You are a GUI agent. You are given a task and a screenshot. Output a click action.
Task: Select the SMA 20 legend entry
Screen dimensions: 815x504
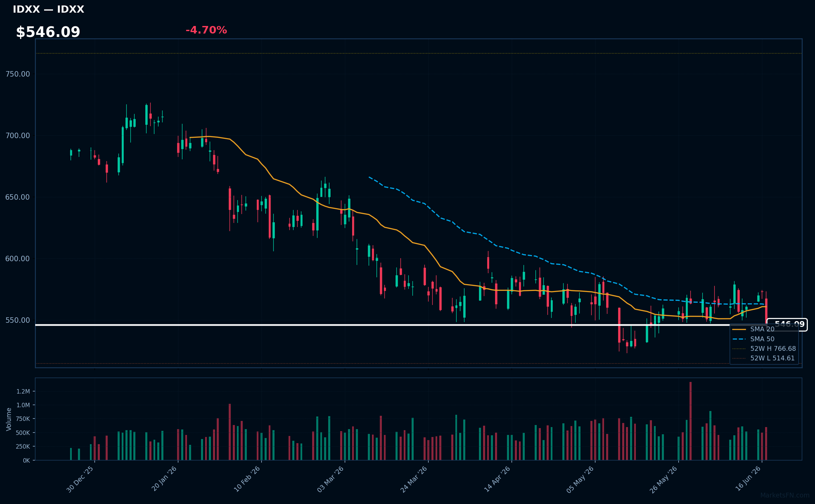pyautogui.click(x=753, y=329)
